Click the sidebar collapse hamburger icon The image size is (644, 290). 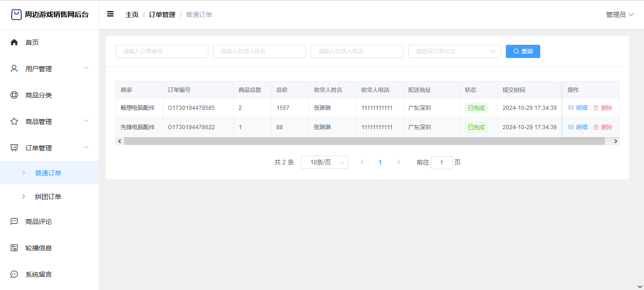click(x=110, y=14)
